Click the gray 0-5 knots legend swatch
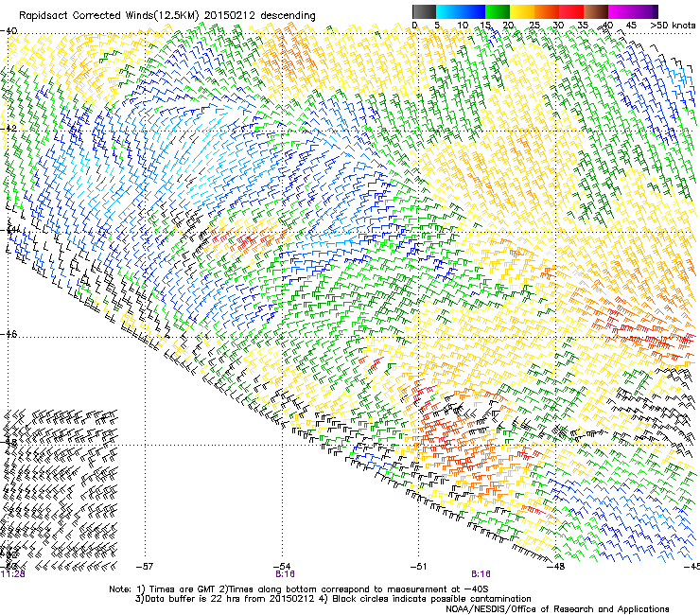 424,11
